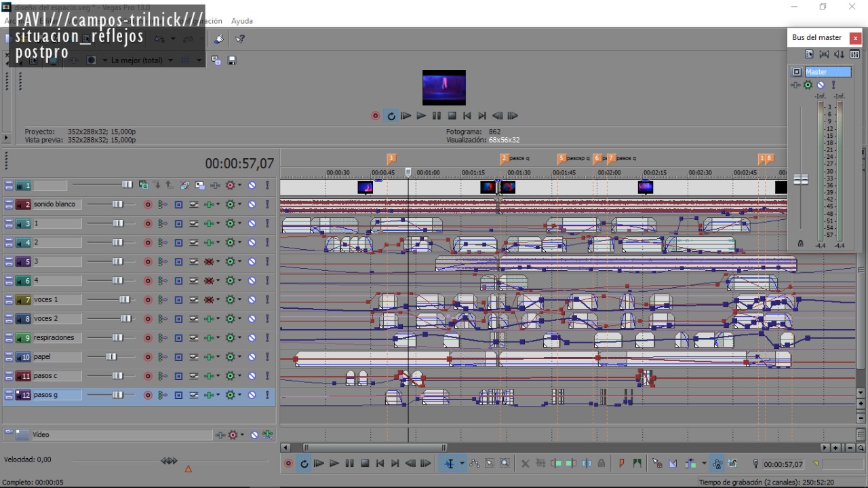Click the automatic crossfades icon in bottom toolbar
The height and width of the screenshot is (488, 868).
673,464
